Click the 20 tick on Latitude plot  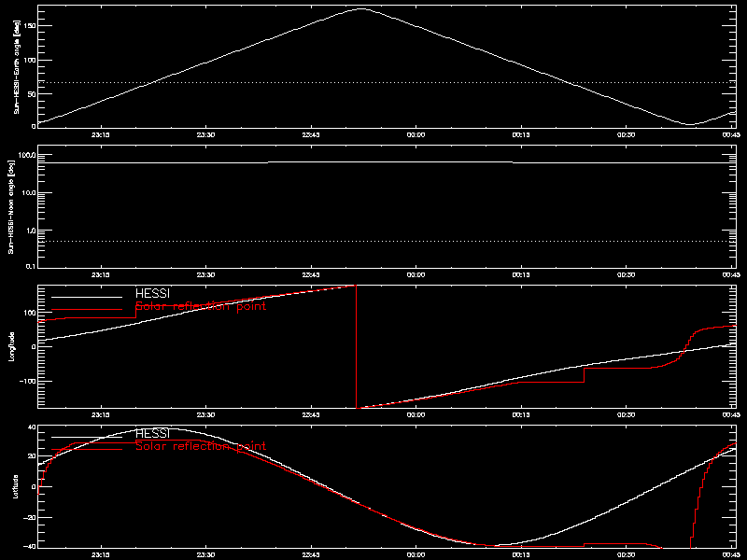pyautogui.click(x=32, y=455)
